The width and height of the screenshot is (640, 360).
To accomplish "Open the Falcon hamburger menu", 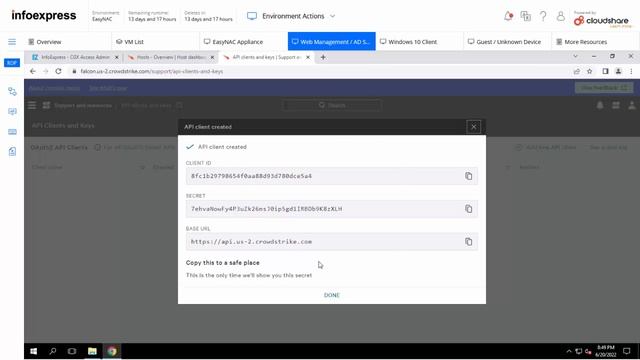I will coord(32,106).
